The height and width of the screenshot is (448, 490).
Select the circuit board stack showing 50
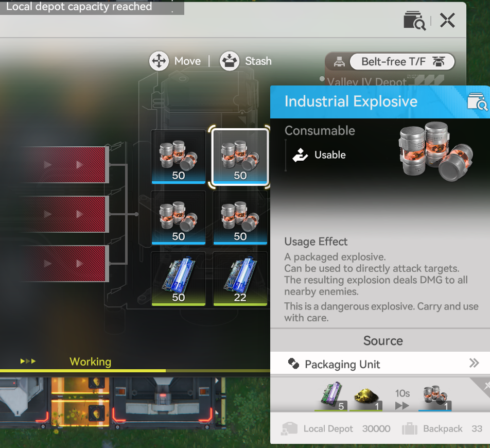click(179, 279)
